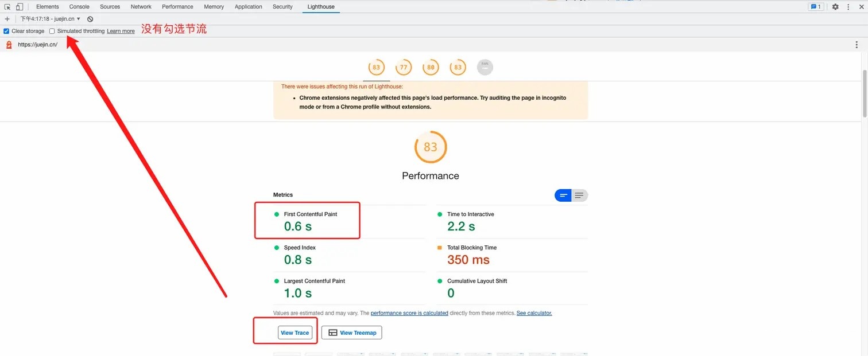Activate the inspect element picker icon
Screen dimensions: 868x356
point(7,7)
